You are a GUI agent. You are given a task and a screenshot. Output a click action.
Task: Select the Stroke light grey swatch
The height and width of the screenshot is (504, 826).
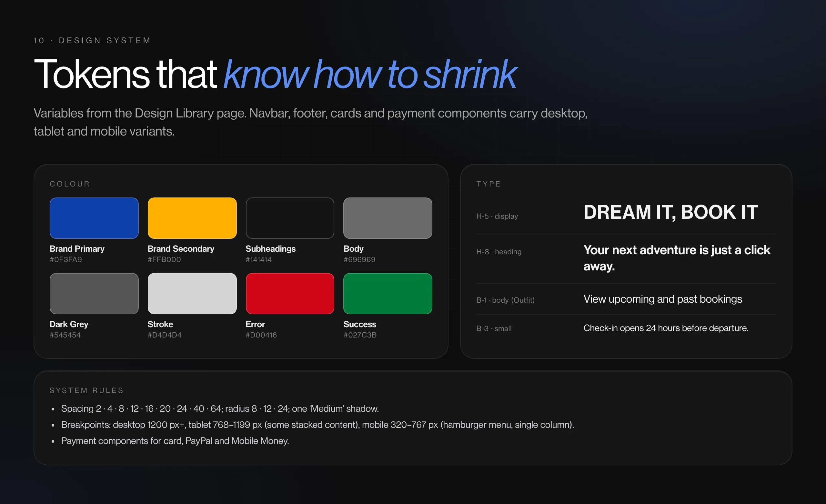(192, 293)
